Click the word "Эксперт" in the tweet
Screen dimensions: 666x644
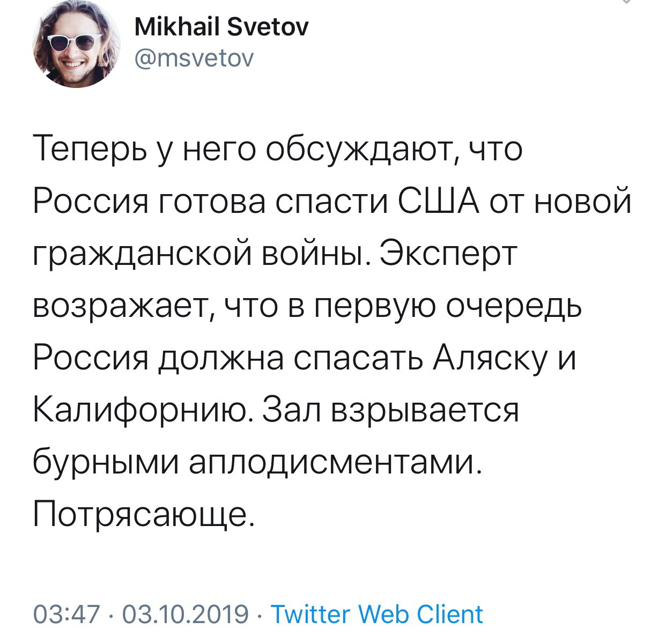pyautogui.click(x=447, y=254)
